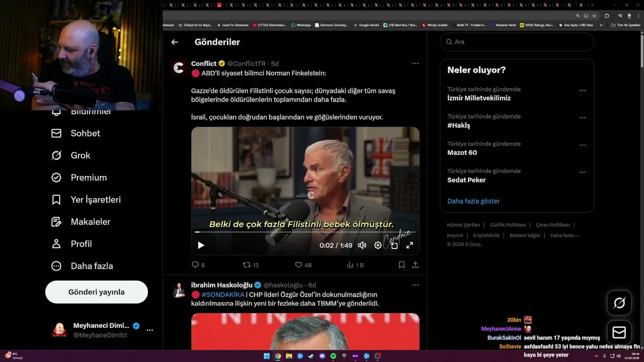Bookmark the Conflict post
The height and width of the screenshot is (362, 644).
[401, 265]
